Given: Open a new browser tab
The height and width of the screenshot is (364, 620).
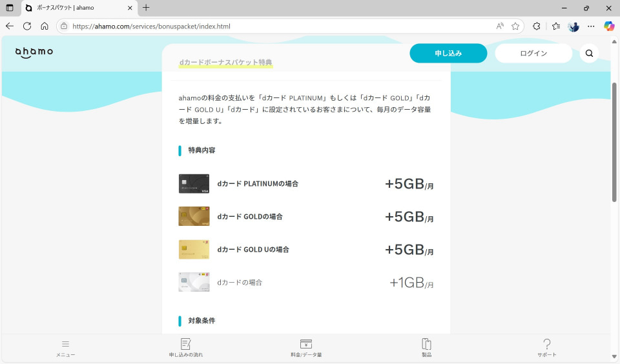Looking at the screenshot, I should tap(146, 8).
